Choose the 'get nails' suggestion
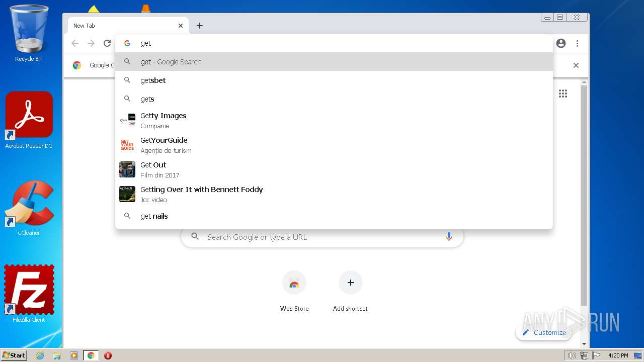The height and width of the screenshot is (362, 644). (334, 216)
